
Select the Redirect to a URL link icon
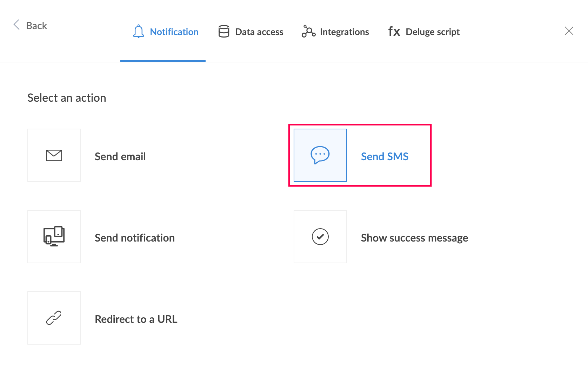(x=54, y=318)
